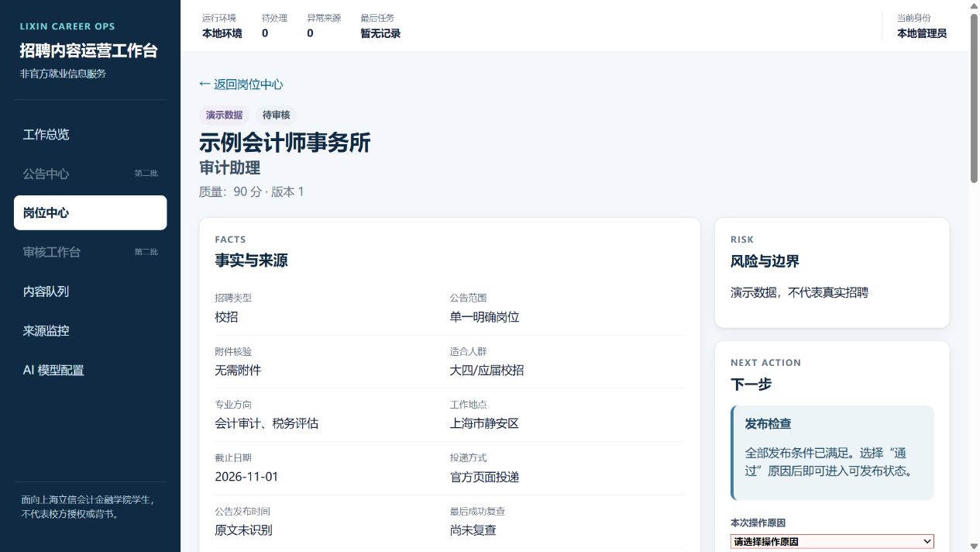Click the 下一步 card heading

(x=751, y=385)
